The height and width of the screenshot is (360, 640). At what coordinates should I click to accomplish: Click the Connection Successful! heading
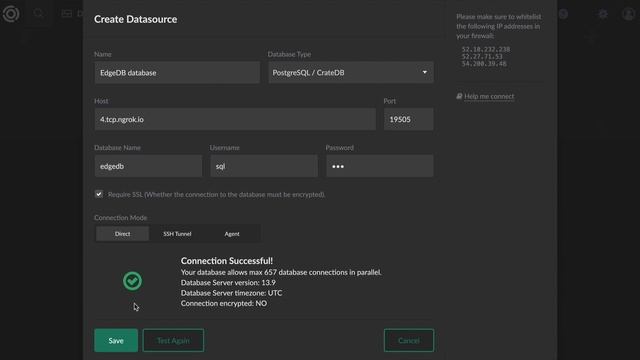(227, 261)
